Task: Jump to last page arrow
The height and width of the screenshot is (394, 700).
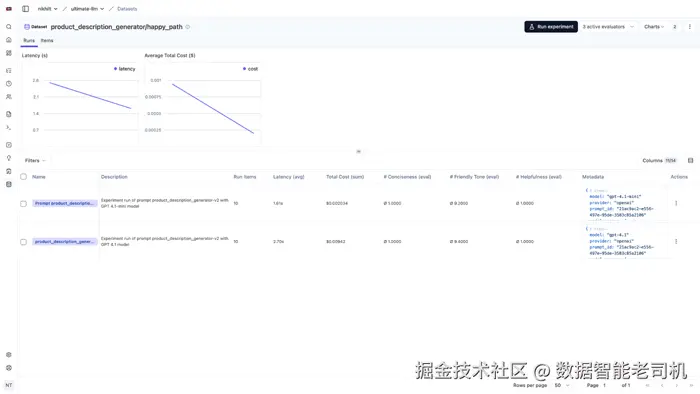Action: (691, 385)
